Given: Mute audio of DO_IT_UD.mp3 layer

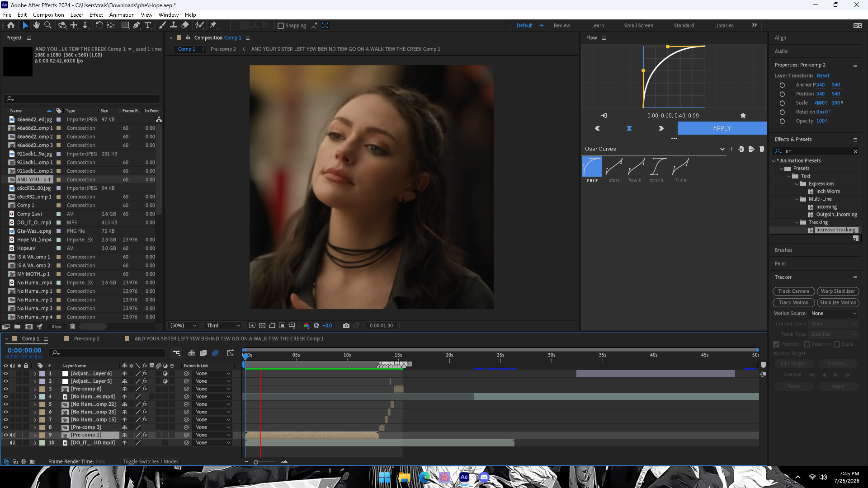Looking at the screenshot, I should tap(13, 443).
